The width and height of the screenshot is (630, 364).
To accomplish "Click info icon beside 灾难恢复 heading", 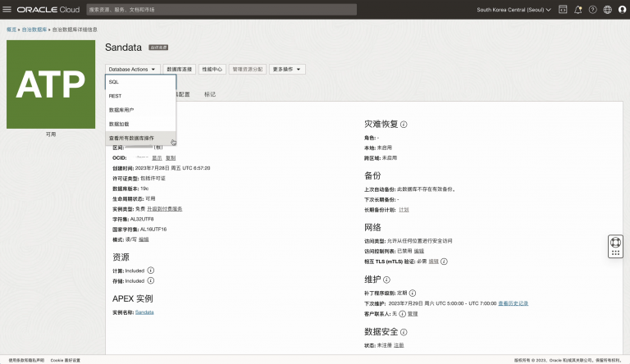I will tap(404, 125).
